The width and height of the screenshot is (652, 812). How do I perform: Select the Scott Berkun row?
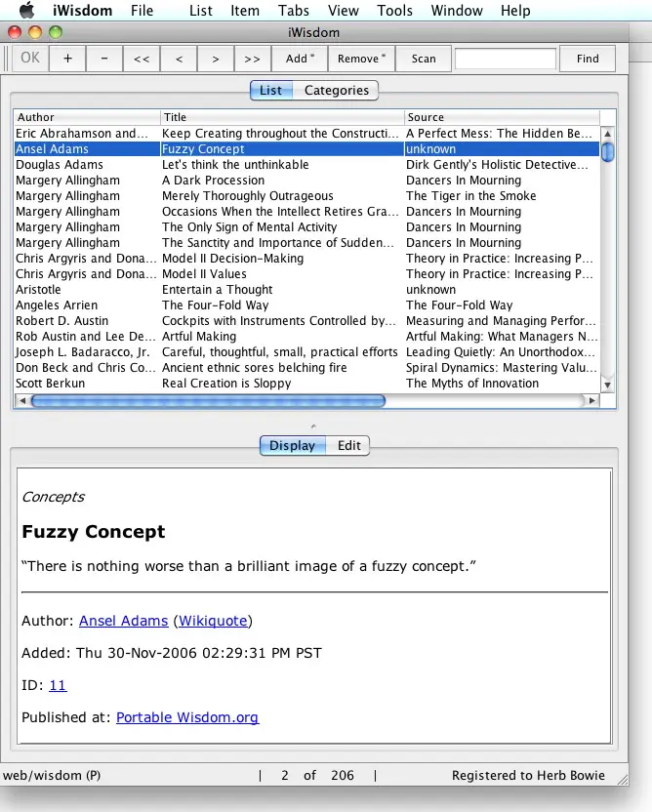pyautogui.click(x=306, y=384)
